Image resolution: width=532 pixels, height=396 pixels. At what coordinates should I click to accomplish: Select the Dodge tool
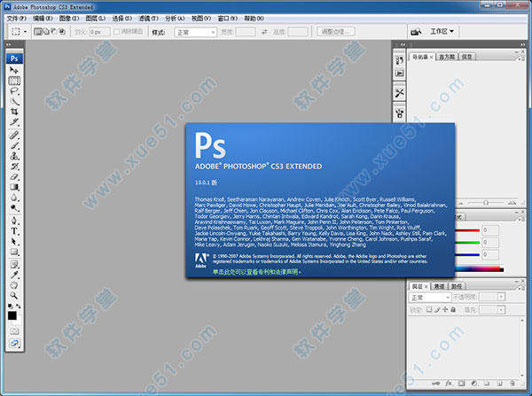(x=14, y=208)
